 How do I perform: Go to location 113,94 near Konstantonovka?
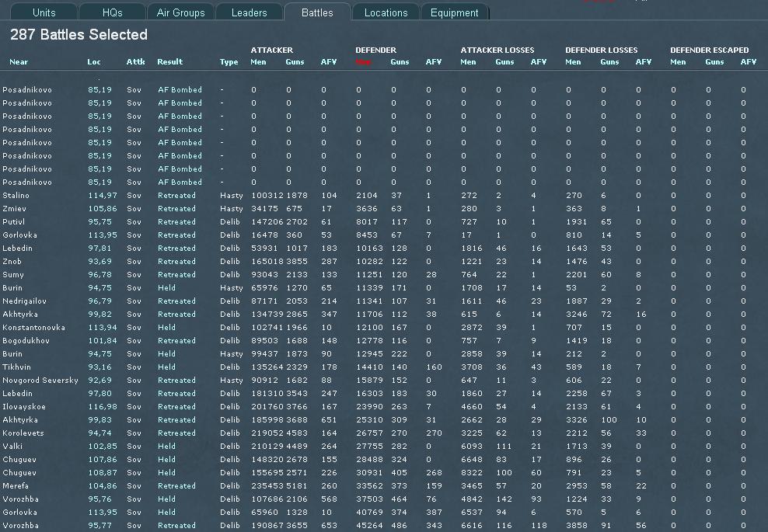103,328
